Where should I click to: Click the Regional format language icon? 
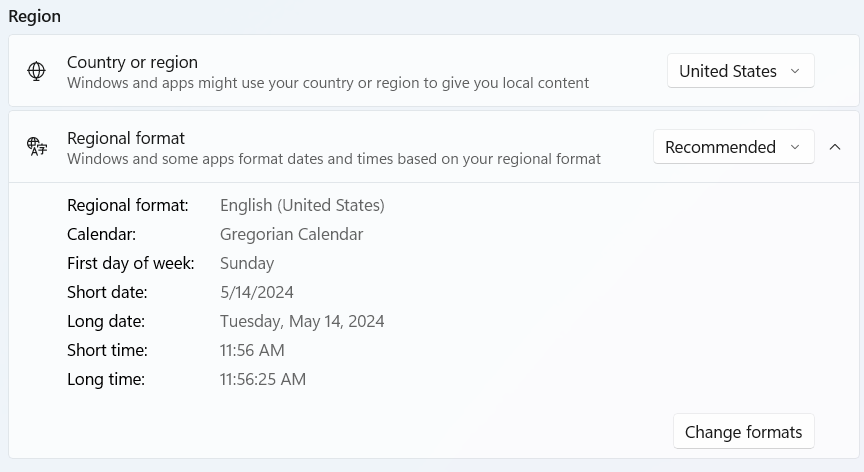tap(37, 147)
